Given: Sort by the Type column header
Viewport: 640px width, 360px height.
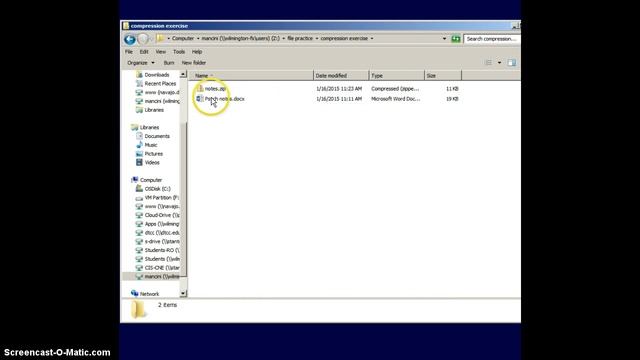Looking at the screenshot, I should tap(396, 76).
